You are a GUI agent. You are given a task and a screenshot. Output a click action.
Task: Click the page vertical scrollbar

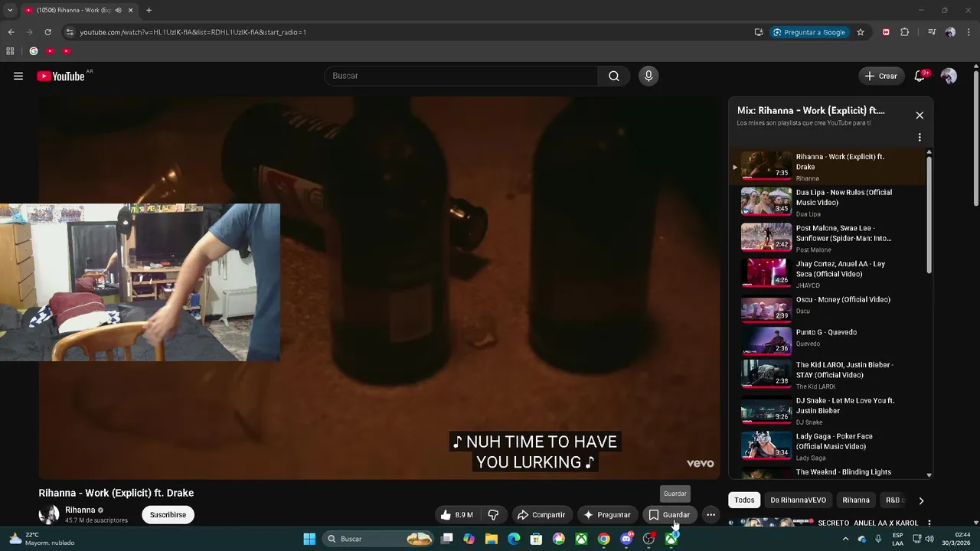975,138
